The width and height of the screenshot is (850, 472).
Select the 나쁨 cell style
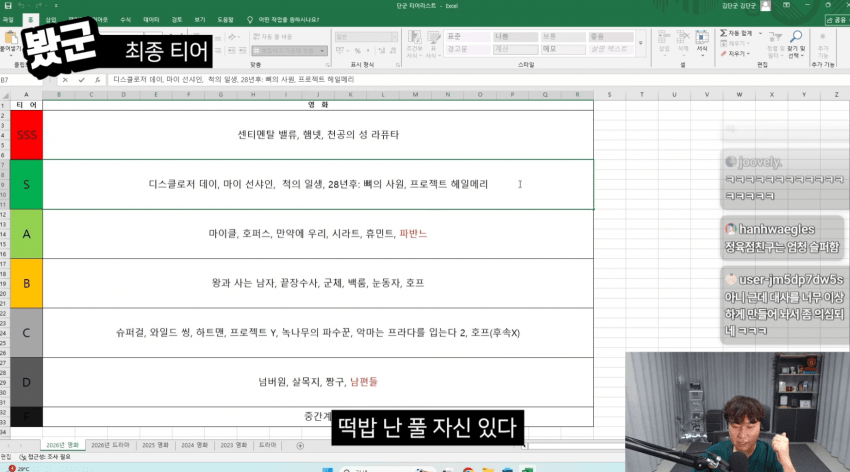coord(515,37)
